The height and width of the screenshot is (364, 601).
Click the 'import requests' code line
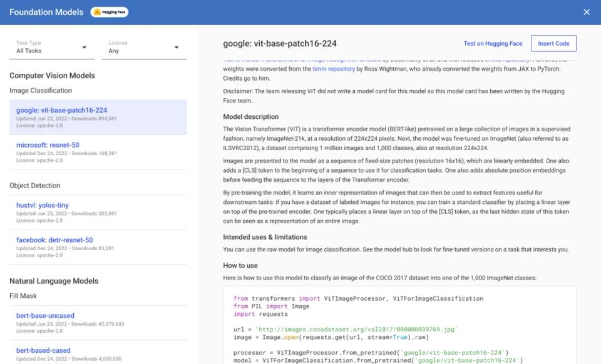click(x=260, y=314)
